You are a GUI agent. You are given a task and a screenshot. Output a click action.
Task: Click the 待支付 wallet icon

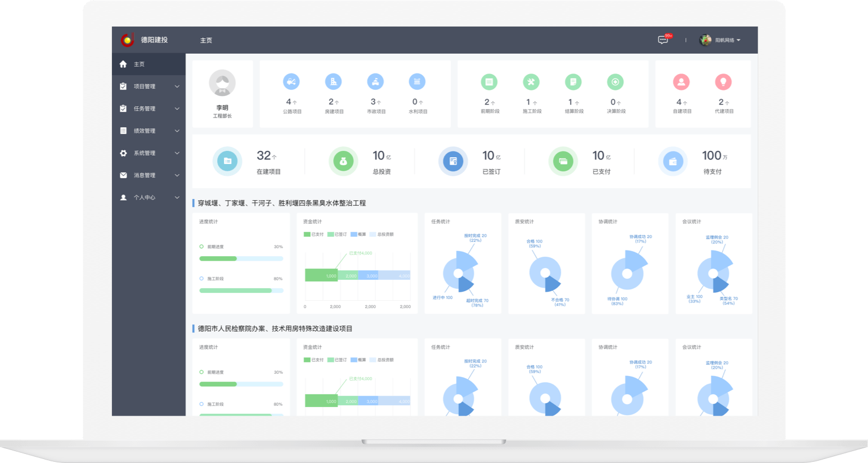(x=673, y=162)
